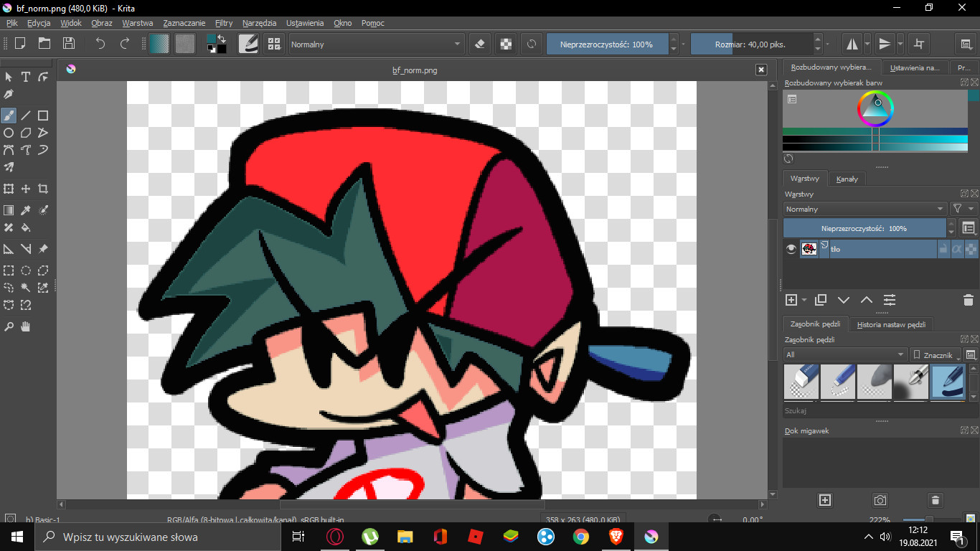Viewport: 980px width, 551px height.
Task: Expand horizontal mirror options arrow
Action: (x=867, y=44)
